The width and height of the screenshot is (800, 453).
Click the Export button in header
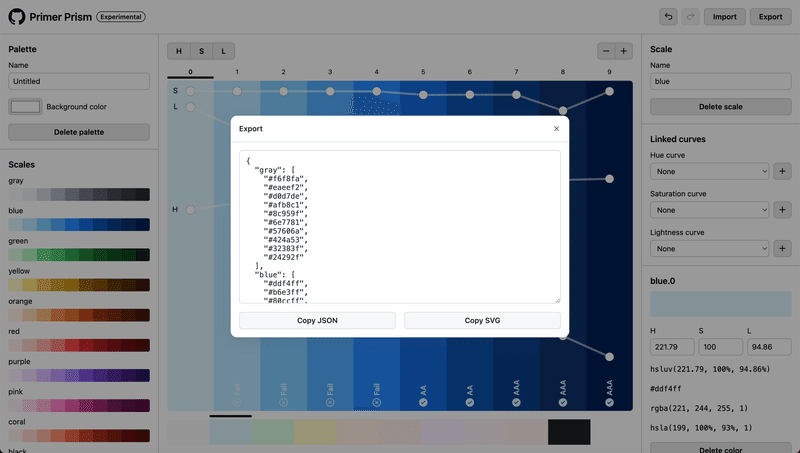tap(770, 17)
